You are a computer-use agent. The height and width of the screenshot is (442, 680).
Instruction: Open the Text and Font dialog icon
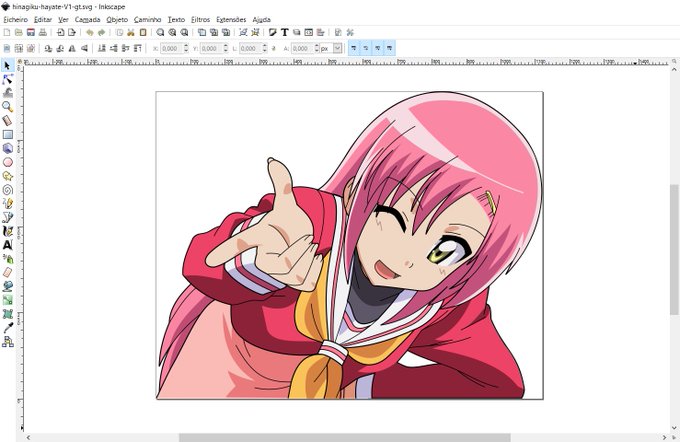coord(284,33)
